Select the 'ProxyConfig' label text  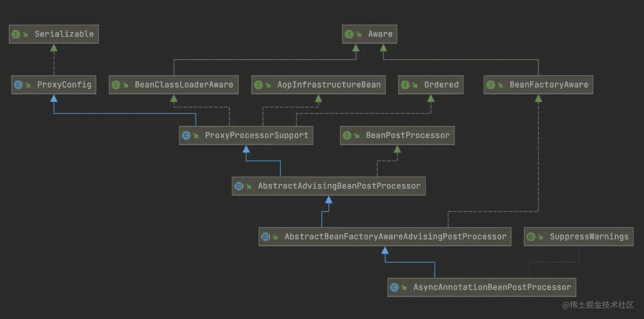[x=64, y=84]
